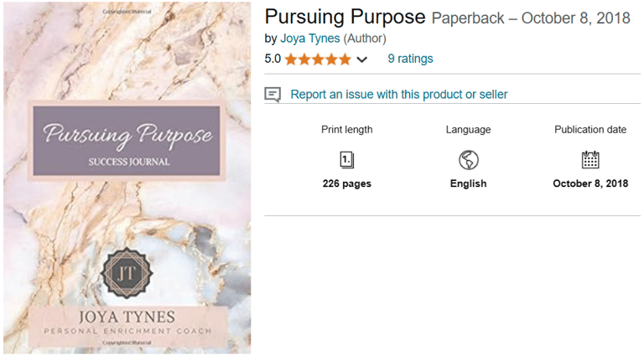
Task: Click the bold October 8, 2018 date value
Action: coord(590,184)
